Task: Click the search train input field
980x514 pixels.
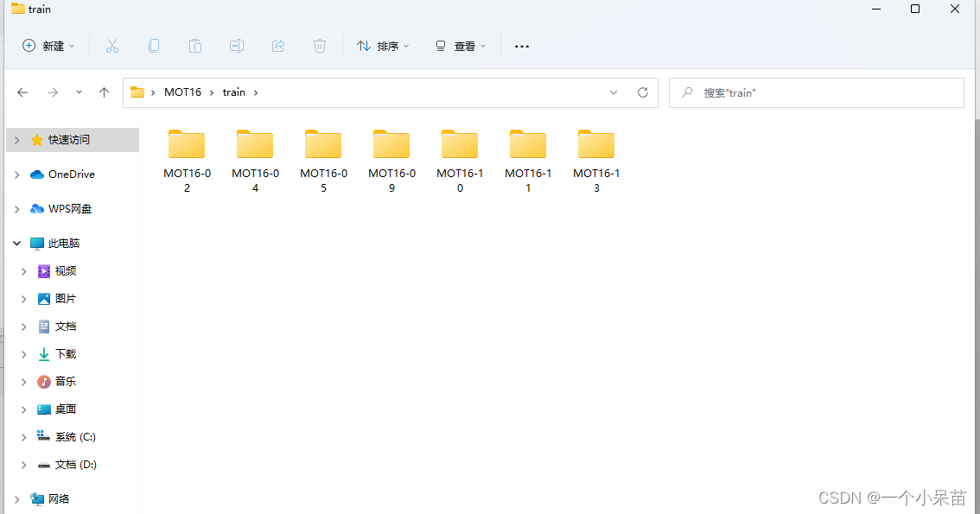Action: [x=817, y=92]
